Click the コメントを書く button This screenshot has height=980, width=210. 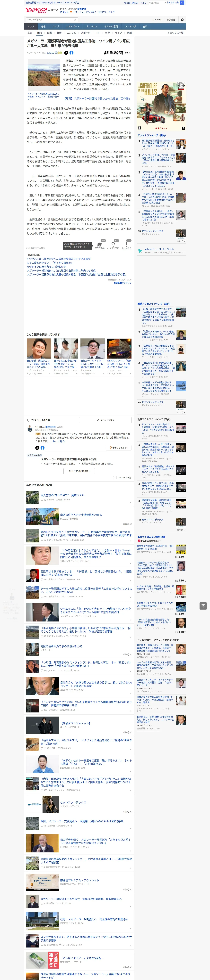point(105,420)
